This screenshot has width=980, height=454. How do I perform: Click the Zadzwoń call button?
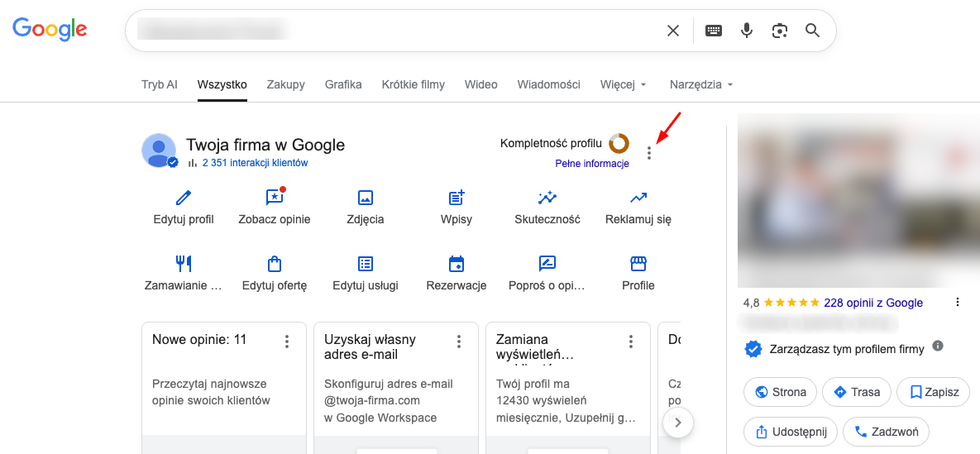886,432
